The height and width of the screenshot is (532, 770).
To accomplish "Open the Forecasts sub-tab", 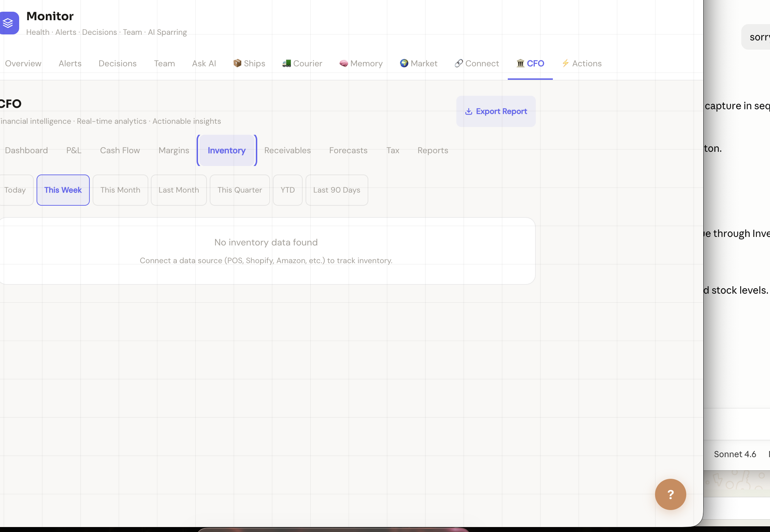I will coord(348,150).
